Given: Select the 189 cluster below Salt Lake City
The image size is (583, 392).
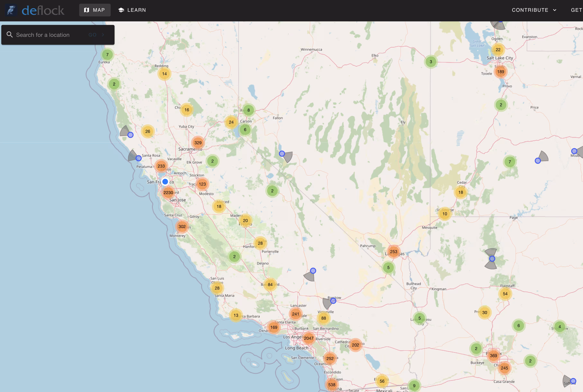Looking at the screenshot, I should 500,72.
